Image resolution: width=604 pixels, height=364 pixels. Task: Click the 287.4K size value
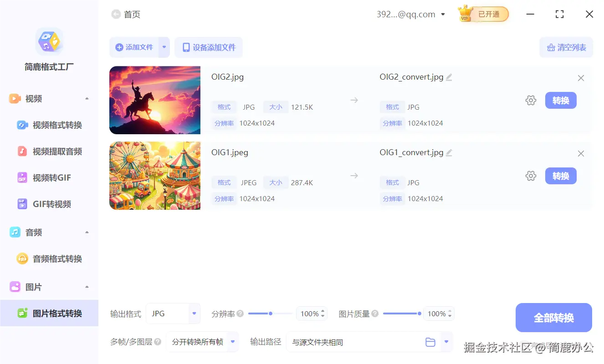tap(302, 183)
